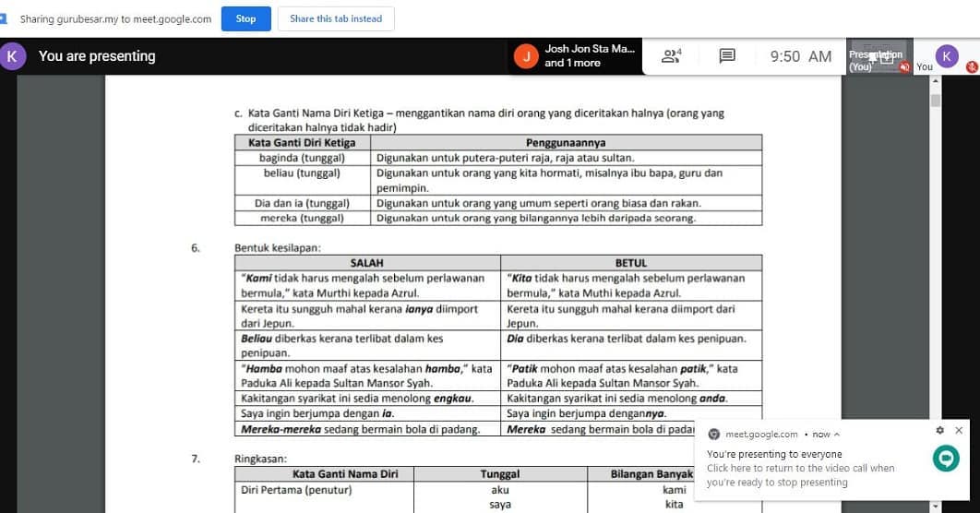
Task: Click the 'beliau (tunggal)' cell
Action: click(302, 181)
